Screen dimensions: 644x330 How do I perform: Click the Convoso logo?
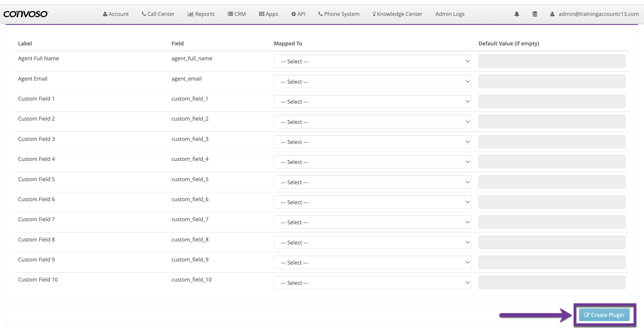tap(26, 14)
